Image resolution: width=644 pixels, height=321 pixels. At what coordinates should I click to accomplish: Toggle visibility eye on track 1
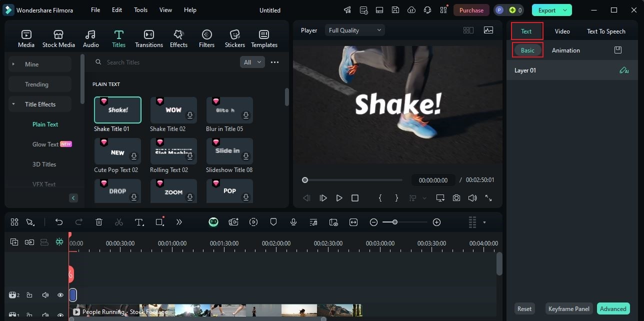point(60,315)
